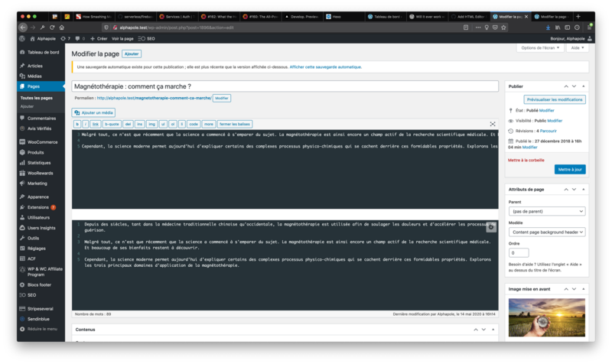The height and width of the screenshot is (364, 612).
Task: Move Publier panel down with arrow
Action: point(575,86)
